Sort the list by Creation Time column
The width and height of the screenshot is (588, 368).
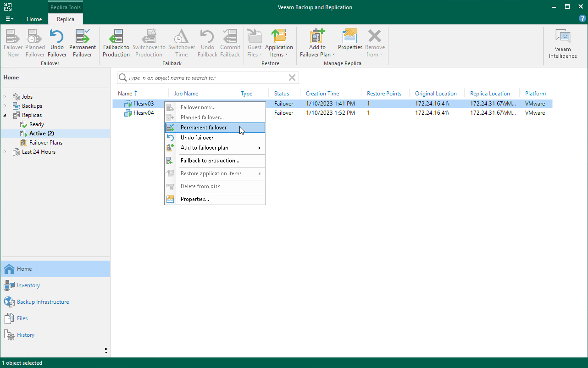coord(322,94)
